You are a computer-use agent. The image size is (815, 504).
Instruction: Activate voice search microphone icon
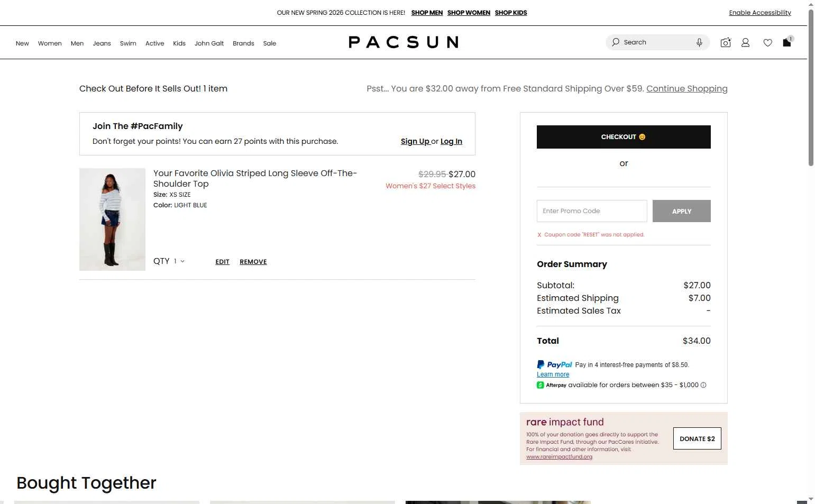coord(699,42)
